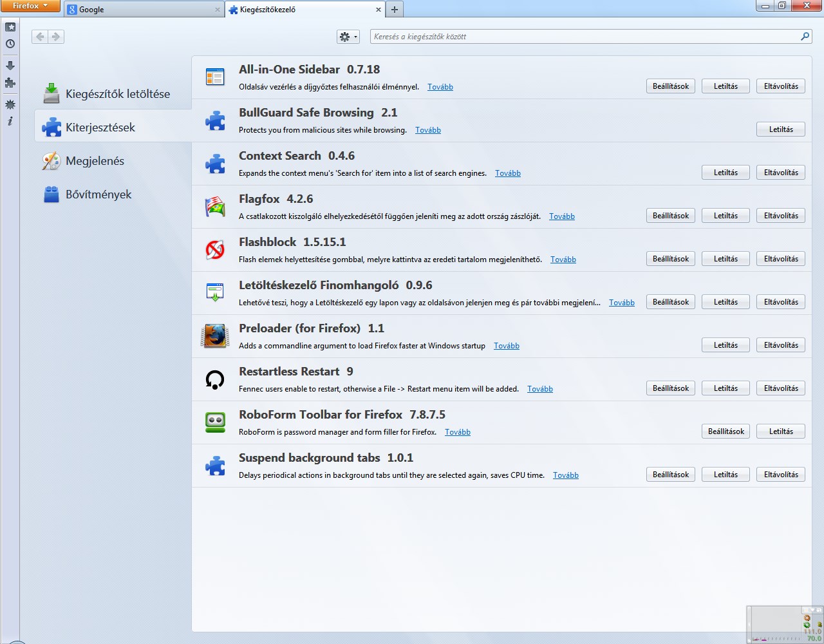Image resolution: width=824 pixels, height=644 pixels.
Task: Click the BullGuard Safe Browsing puzzle icon
Action: pos(215,120)
